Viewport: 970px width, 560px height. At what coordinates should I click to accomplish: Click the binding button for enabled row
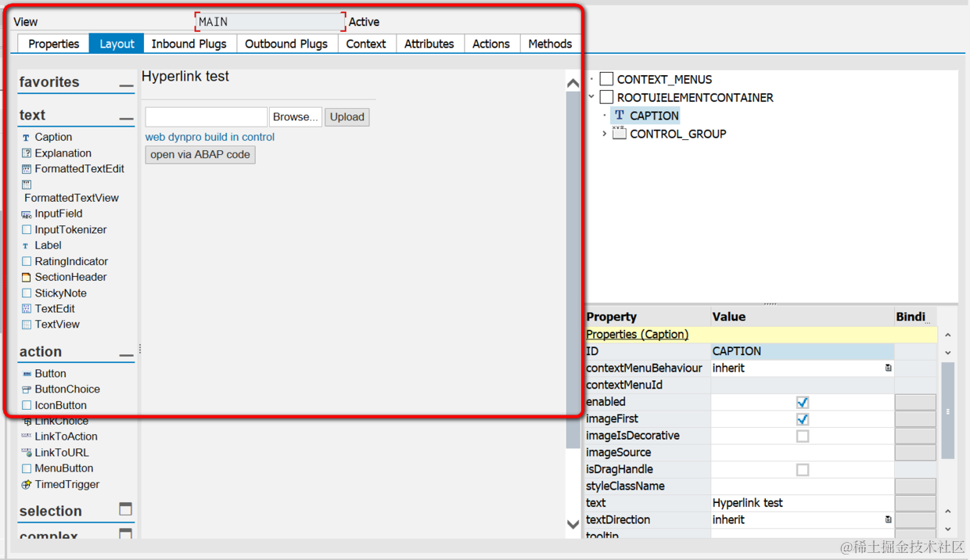pos(915,402)
